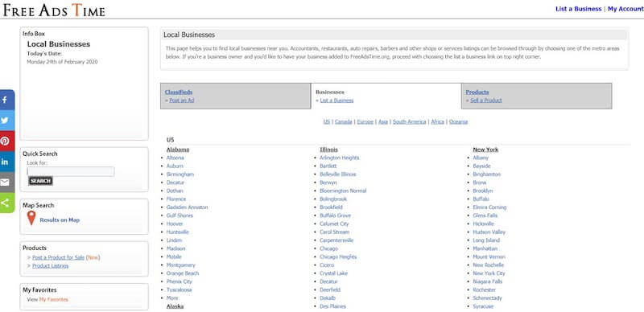Select Belleville Illinois link

pos(337,174)
